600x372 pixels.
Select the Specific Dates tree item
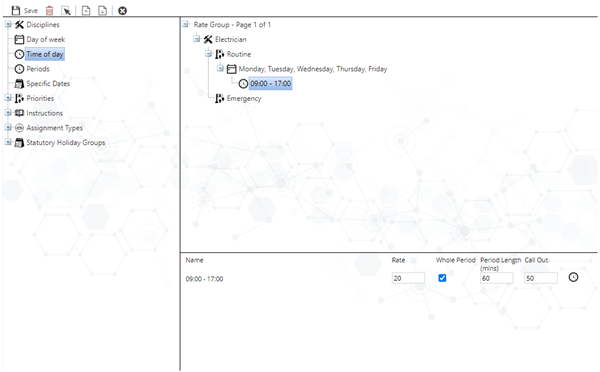click(x=48, y=83)
